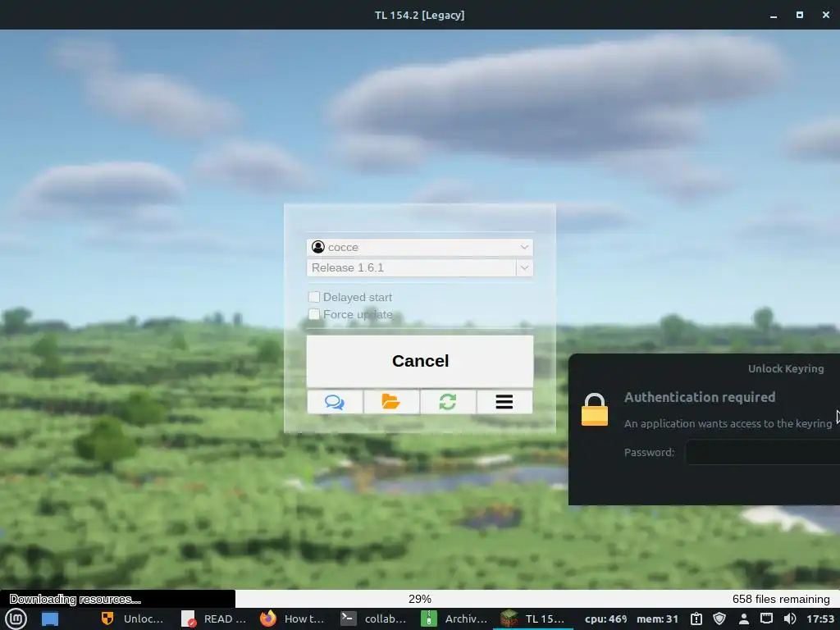Switch to collab terminal taskbar item
This screenshot has height=630, width=840.
[373, 619]
